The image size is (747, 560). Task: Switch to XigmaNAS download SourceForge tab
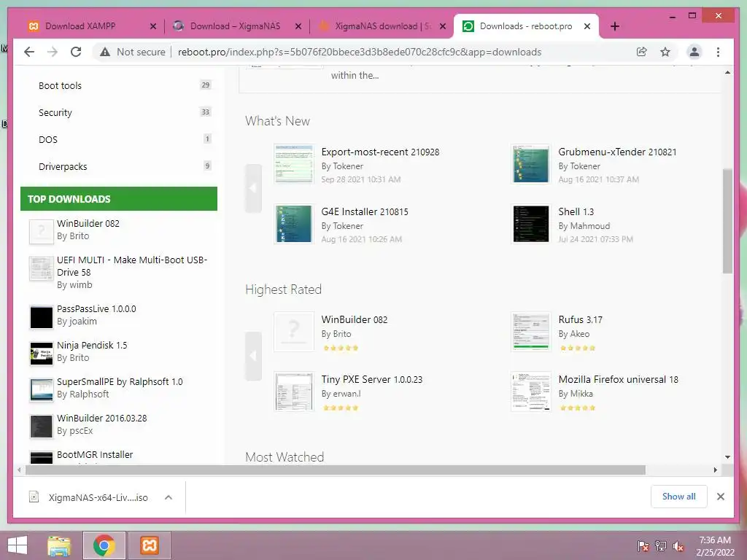click(x=379, y=26)
